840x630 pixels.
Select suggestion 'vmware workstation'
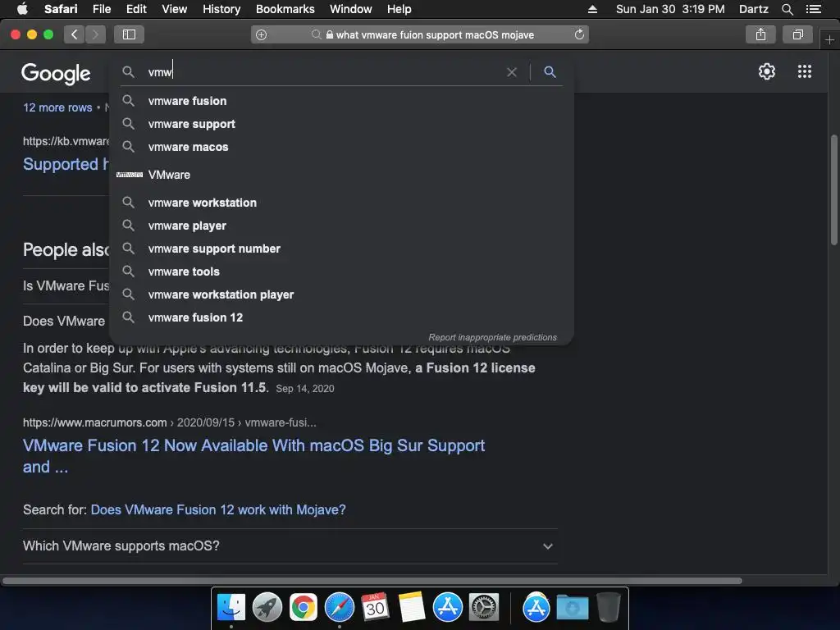point(341,203)
